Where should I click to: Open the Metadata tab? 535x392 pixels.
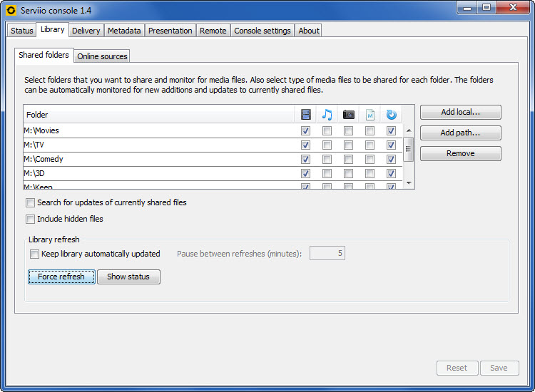point(124,31)
